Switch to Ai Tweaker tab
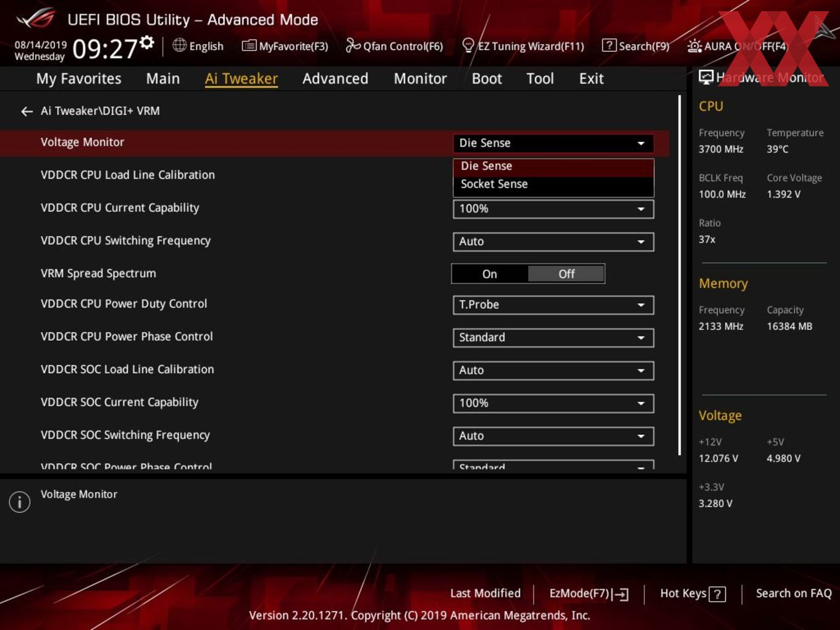840x630 pixels. tap(241, 79)
